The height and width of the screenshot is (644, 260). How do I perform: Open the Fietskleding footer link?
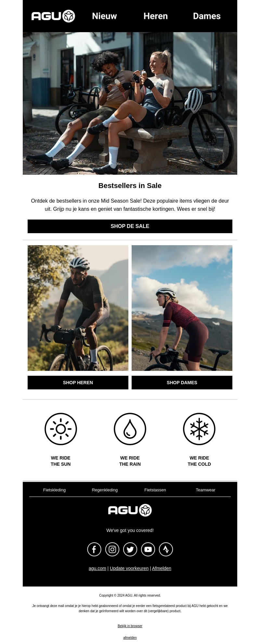(54, 490)
